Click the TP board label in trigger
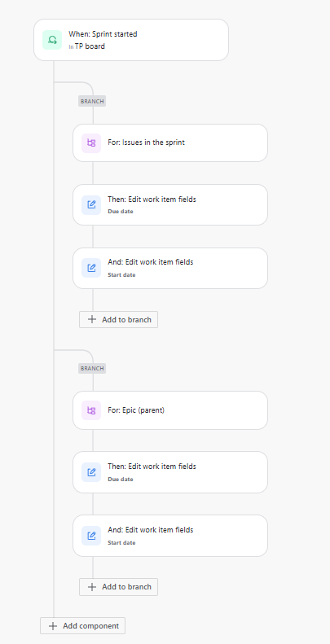 90,46
